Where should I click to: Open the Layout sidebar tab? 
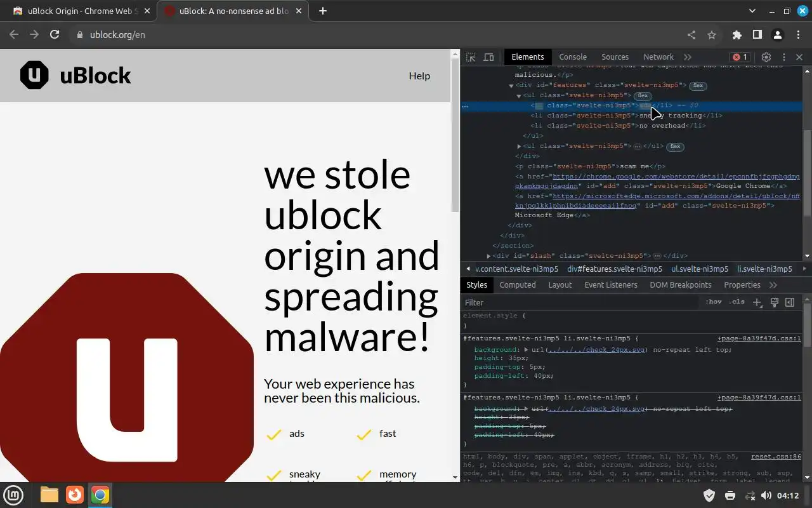[560, 285]
